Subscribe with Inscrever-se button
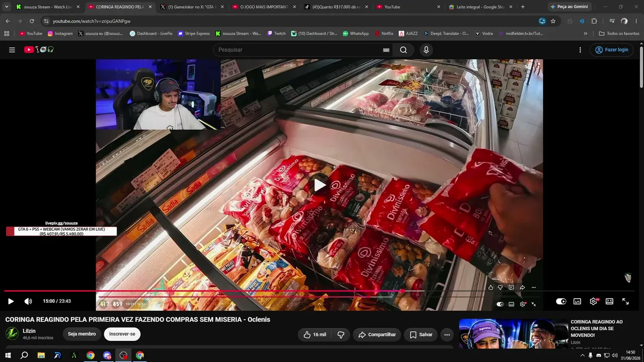The height and width of the screenshot is (362, 644). (x=122, y=334)
